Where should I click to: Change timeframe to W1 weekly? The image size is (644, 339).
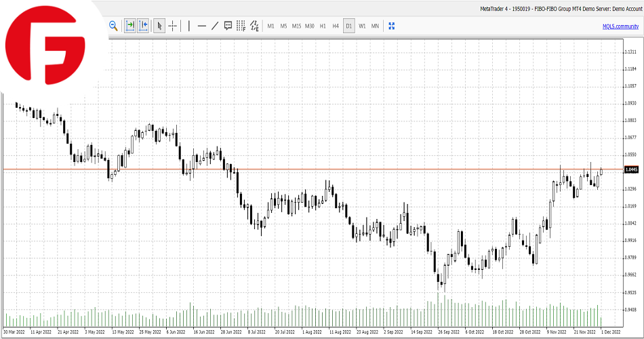362,26
